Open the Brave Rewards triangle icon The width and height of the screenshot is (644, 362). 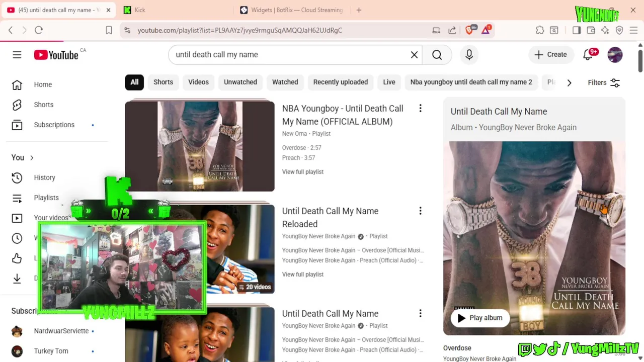point(486,30)
